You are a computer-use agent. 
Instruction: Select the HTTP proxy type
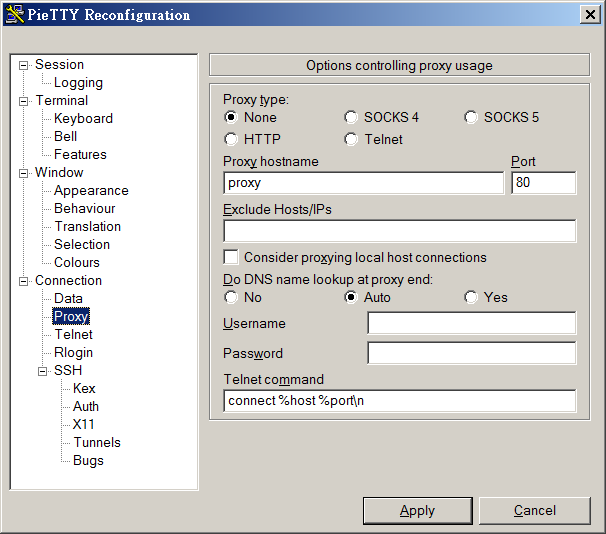(231, 140)
